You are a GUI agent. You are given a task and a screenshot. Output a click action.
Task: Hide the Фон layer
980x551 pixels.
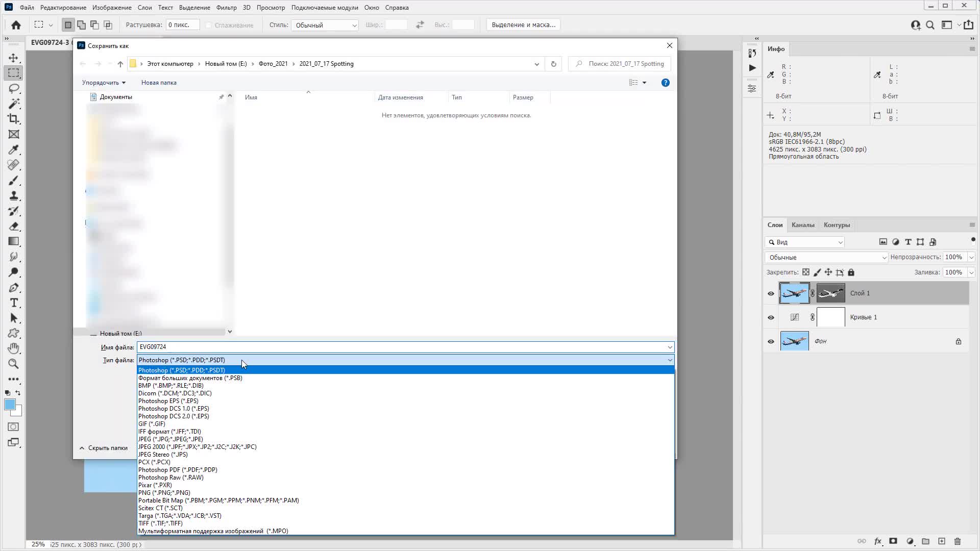coord(771,341)
